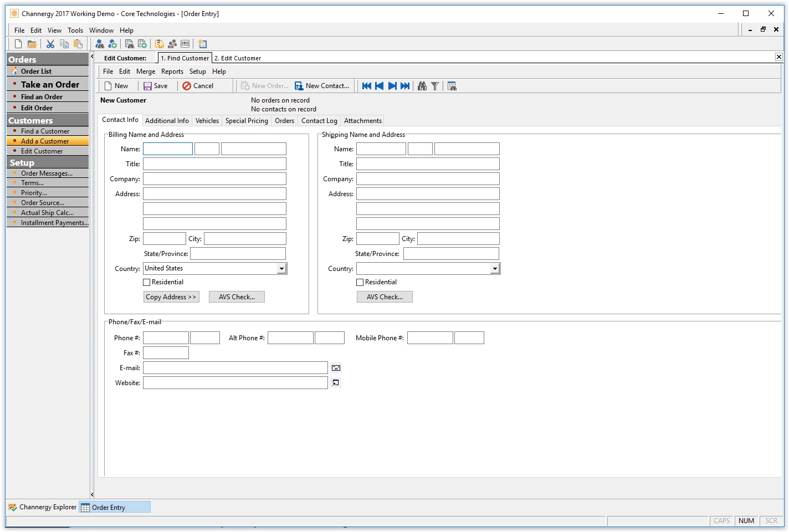The image size is (789, 532).
Task: Go to the first record
Action: (366, 86)
